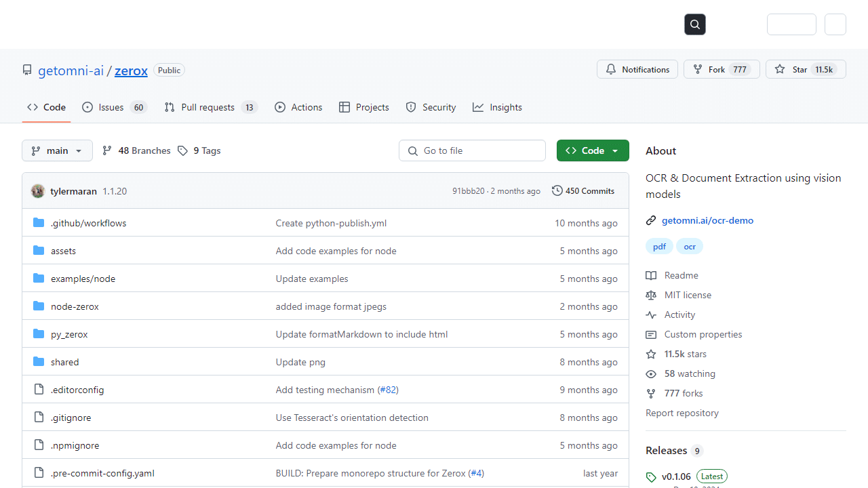Fork the repository with Fork button

[x=722, y=69]
